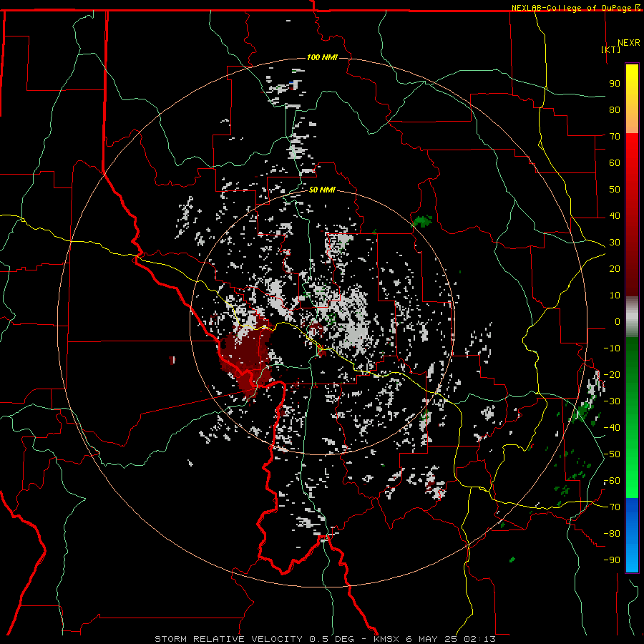The image size is (644, 644).
Task: Click the -90 value on the velocity scale
Action: [612, 560]
